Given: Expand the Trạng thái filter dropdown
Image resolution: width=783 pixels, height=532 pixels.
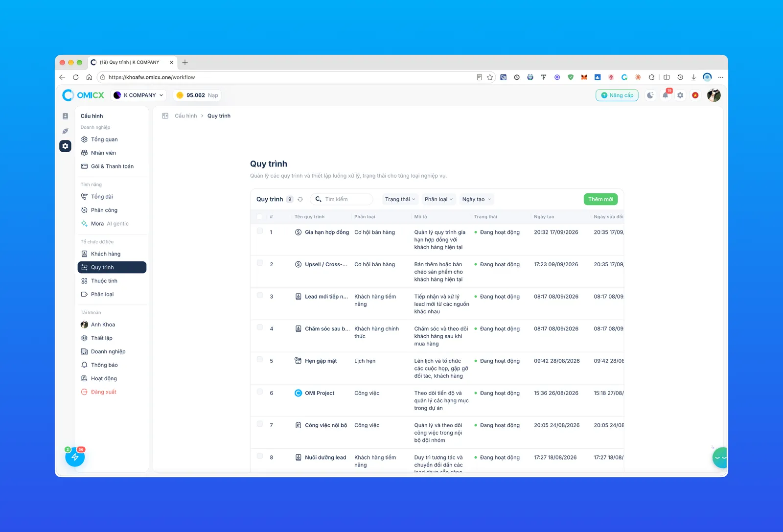Looking at the screenshot, I should coord(400,199).
